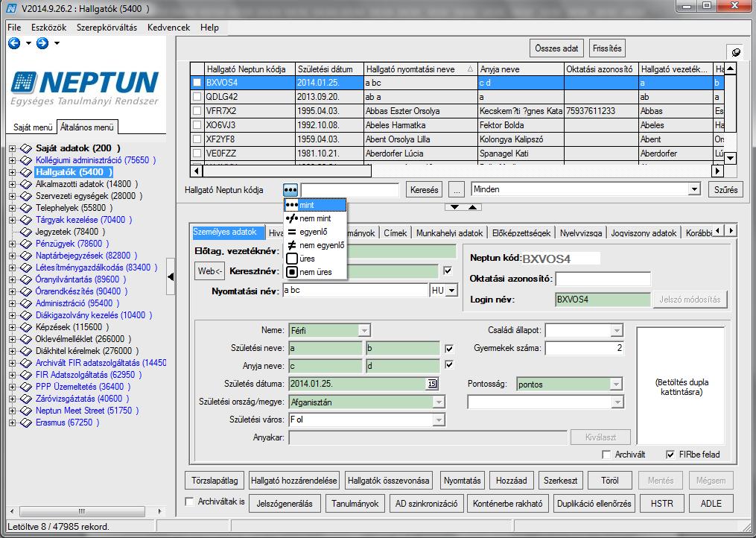Click the Keresés button

[x=425, y=189]
